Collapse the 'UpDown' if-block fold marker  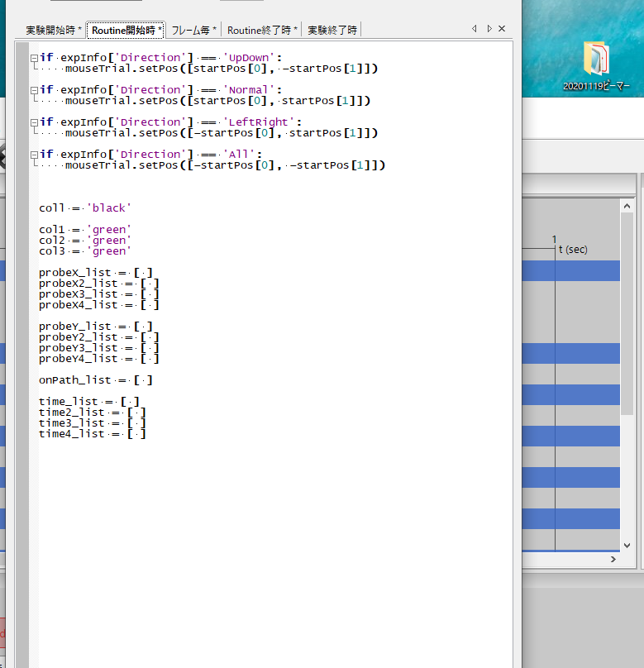[33, 58]
